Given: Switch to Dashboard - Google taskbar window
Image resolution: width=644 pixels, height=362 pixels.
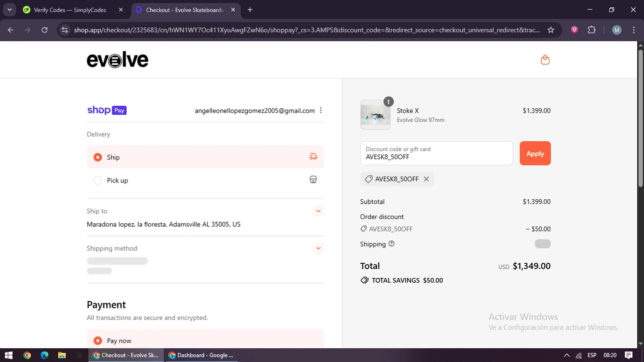Looking at the screenshot, I should tap(201, 355).
